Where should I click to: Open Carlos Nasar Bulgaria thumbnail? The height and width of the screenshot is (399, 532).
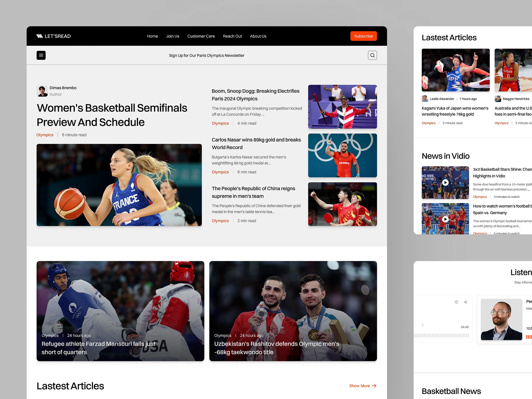[x=342, y=155]
